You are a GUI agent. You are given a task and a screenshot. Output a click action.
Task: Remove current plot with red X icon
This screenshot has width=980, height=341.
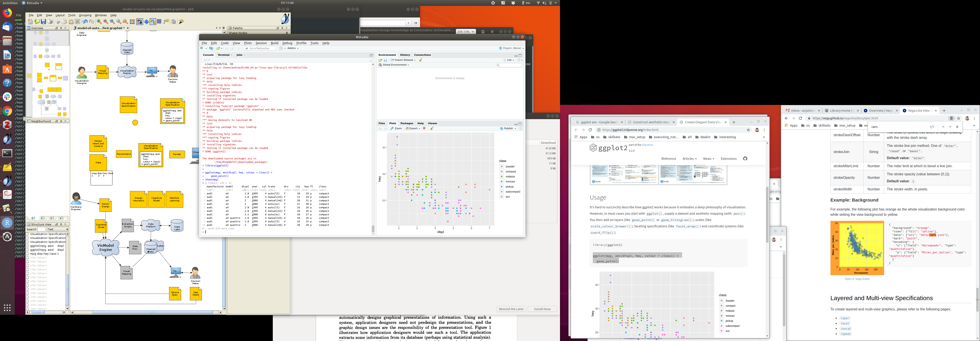pos(424,129)
